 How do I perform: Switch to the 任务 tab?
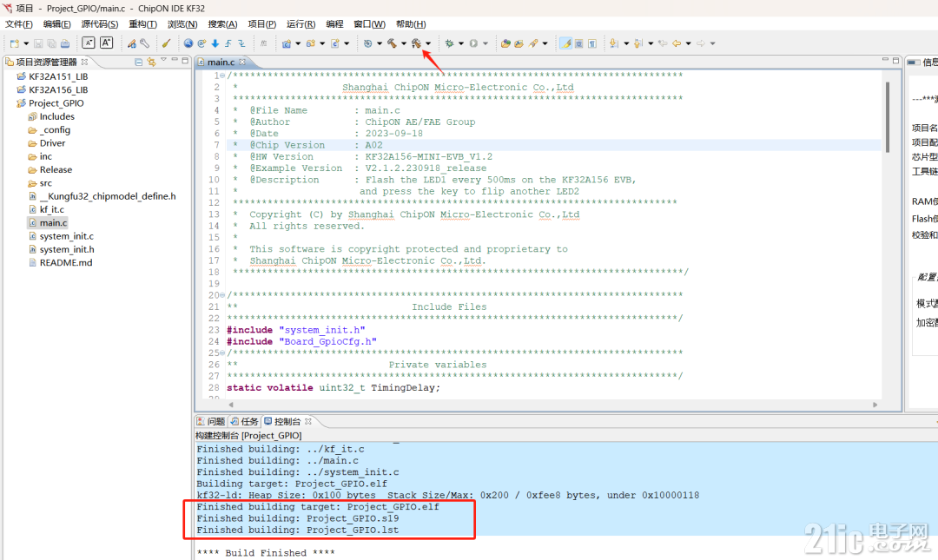point(245,422)
